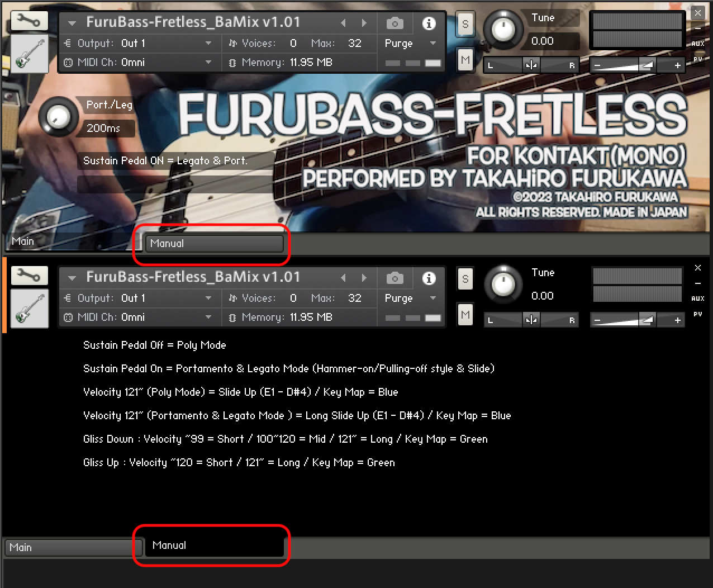
Task: Toggle PV button in lower instrument
Action: 698,314
